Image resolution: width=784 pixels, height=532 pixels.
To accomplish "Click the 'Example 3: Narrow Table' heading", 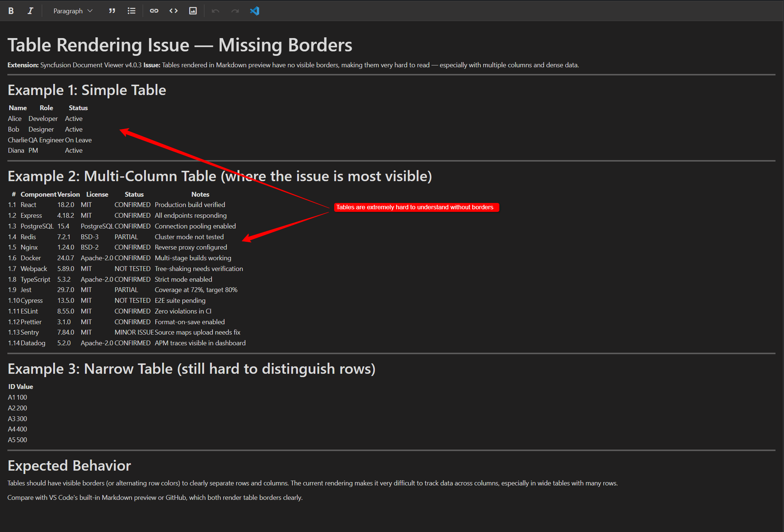I will coord(191,369).
